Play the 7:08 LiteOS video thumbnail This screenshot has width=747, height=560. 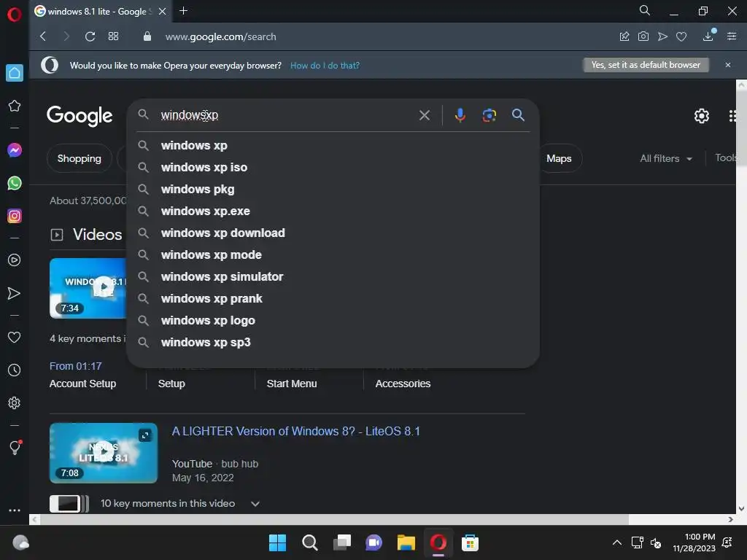pyautogui.click(x=104, y=453)
